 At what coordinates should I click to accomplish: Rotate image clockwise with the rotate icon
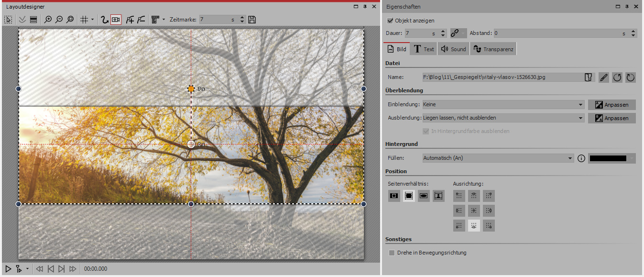(x=631, y=77)
